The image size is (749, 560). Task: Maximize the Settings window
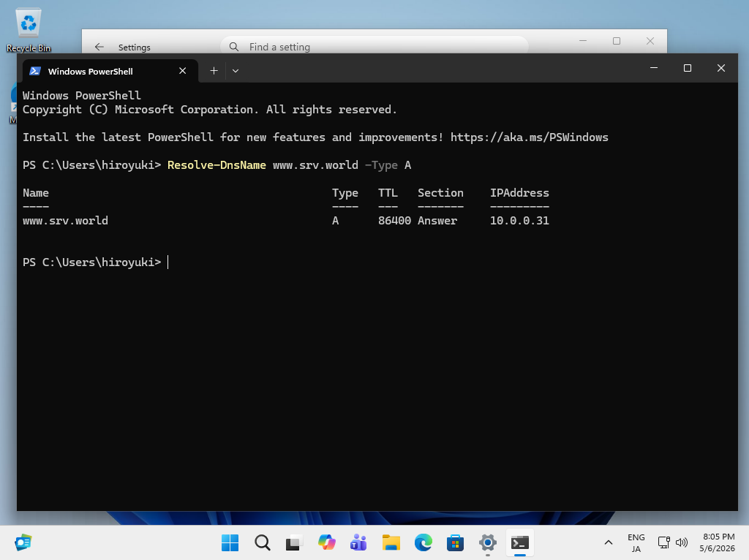pos(617,41)
